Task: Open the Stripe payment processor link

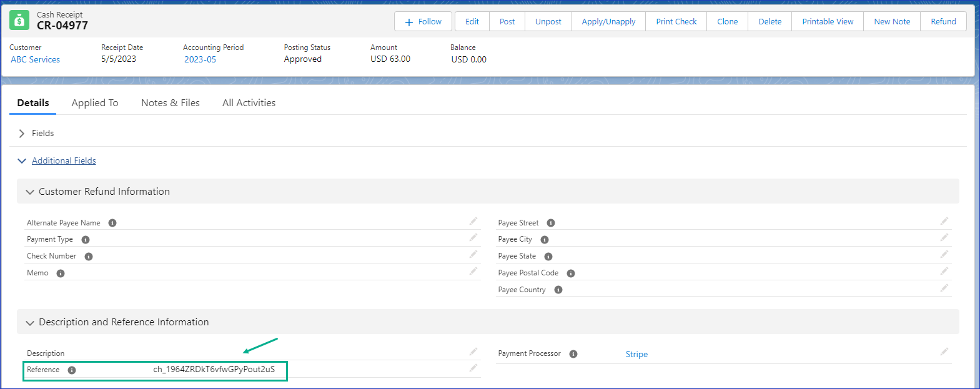Action: (x=636, y=354)
